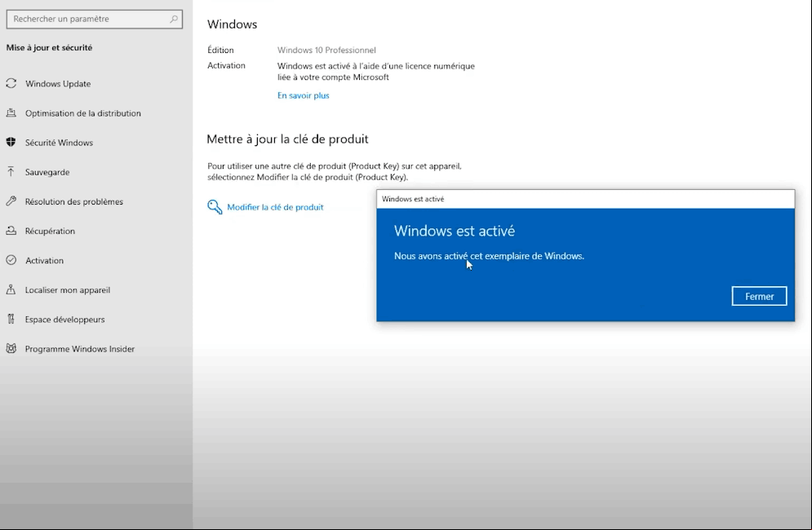Screen dimensions: 812x530
Task: Open Espace développeurs settings
Action: pyautogui.click(x=64, y=320)
